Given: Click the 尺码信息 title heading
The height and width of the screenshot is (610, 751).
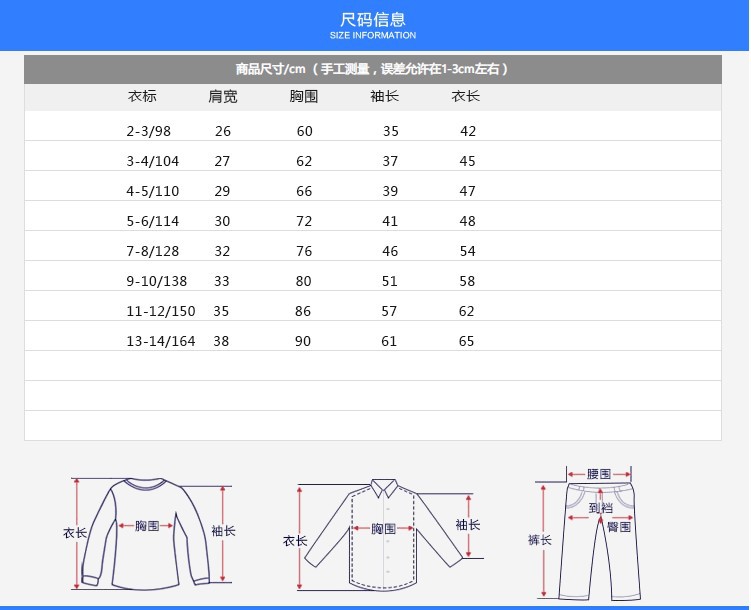Looking at the screenshot, I should pyautogui.click(x=373, y=20).
